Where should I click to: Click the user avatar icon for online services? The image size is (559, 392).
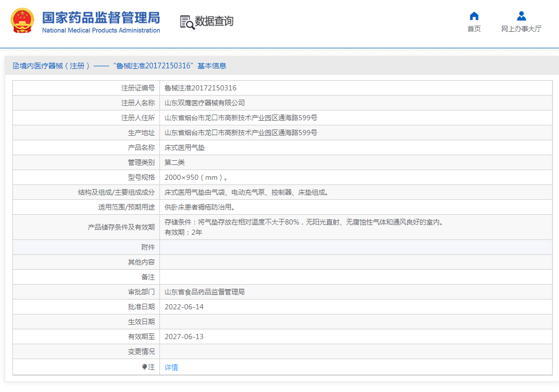521,16
